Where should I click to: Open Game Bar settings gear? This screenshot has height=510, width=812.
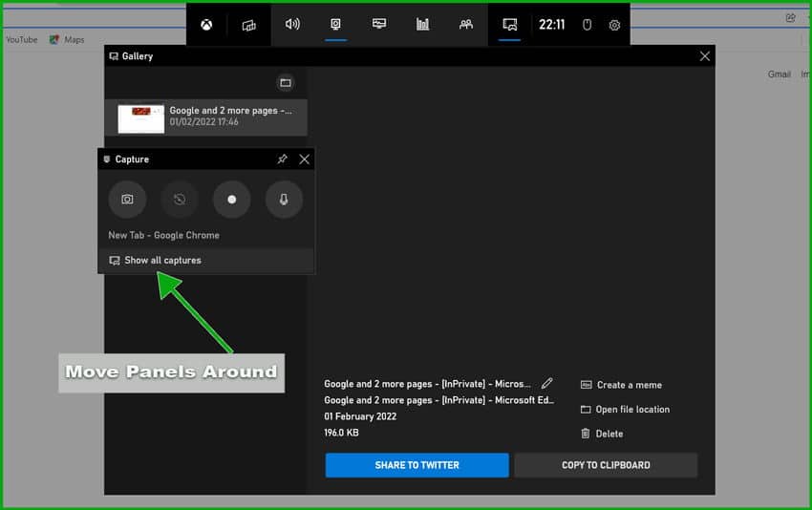coord(614,25)
